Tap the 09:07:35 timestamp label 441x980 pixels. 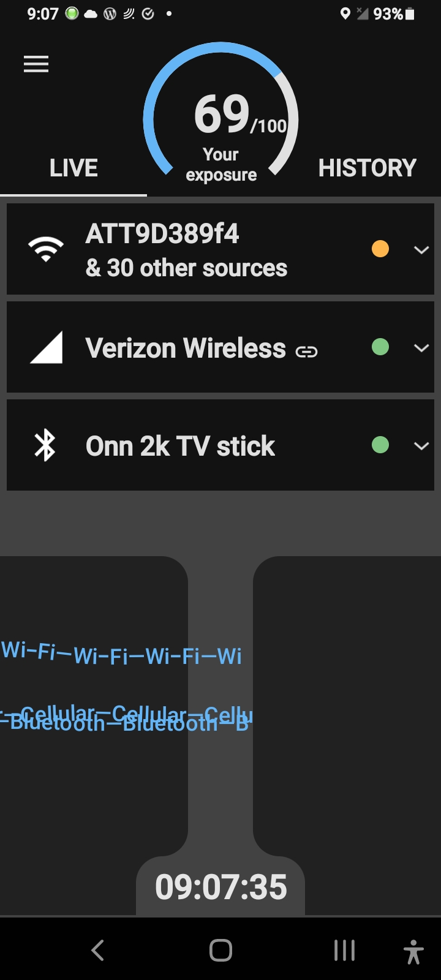pyautogui.click(x=221, y=887)
